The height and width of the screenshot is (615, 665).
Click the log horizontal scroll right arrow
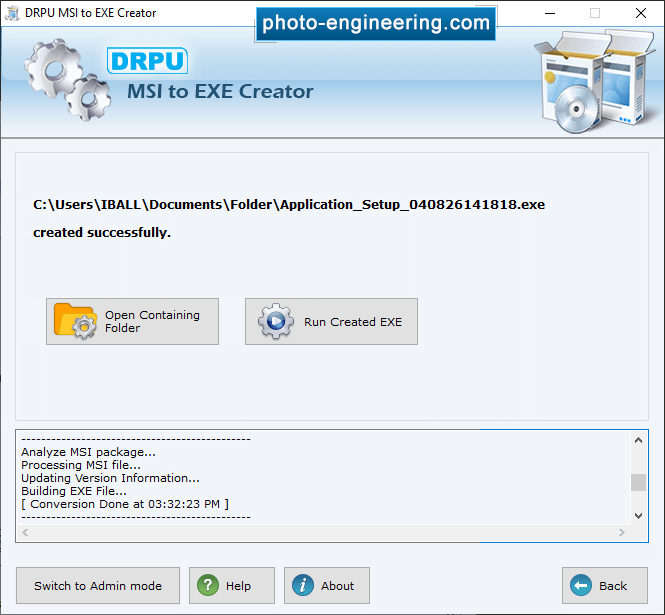tap(622, 532)
